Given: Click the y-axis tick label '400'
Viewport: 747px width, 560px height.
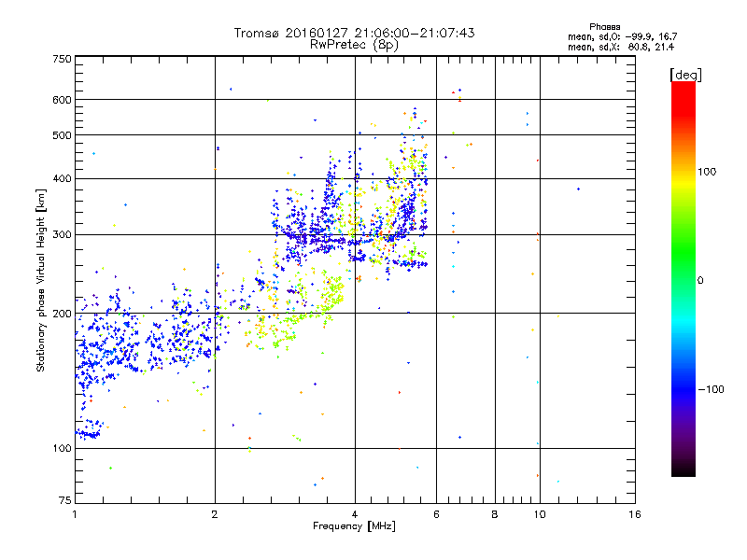Looking at the screenshot, I should 62,179.
